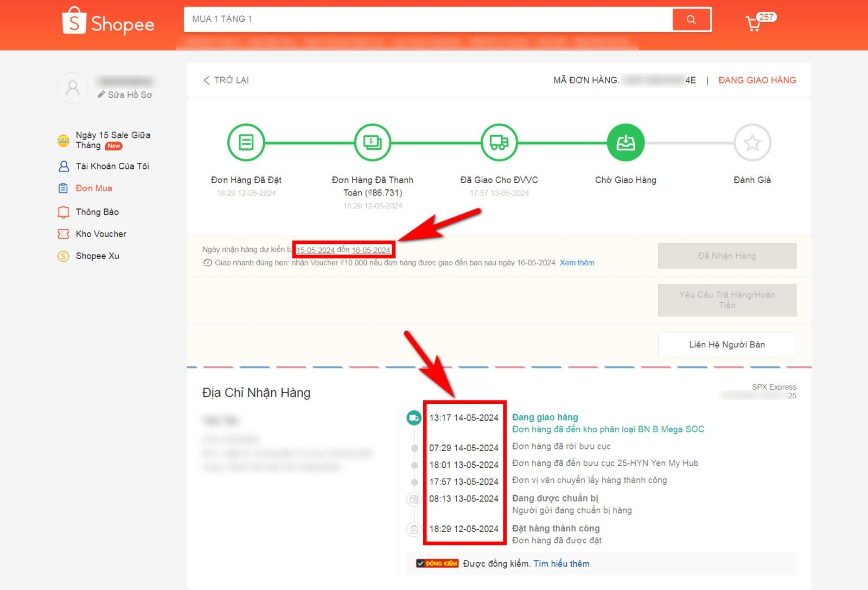Image resolution: width=868 pixels, height=590 pixels.
Task: Open the Thông Báo bell icon
Action: [63, 212]
